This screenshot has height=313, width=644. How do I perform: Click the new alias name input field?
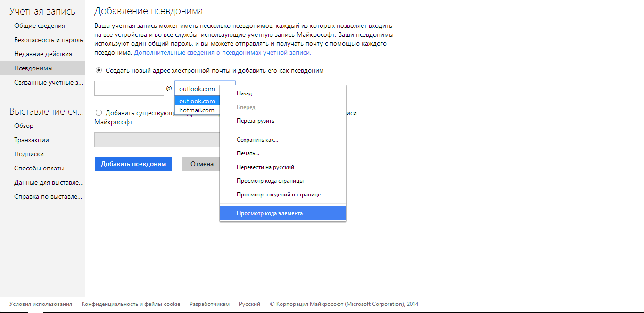129,88
